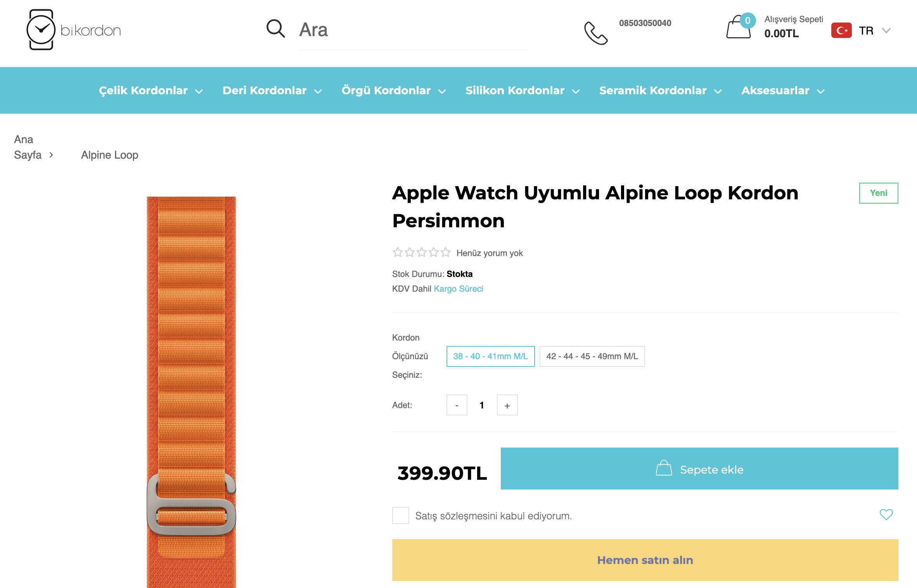Expand the Çelik Kordonlar menu

151,91
